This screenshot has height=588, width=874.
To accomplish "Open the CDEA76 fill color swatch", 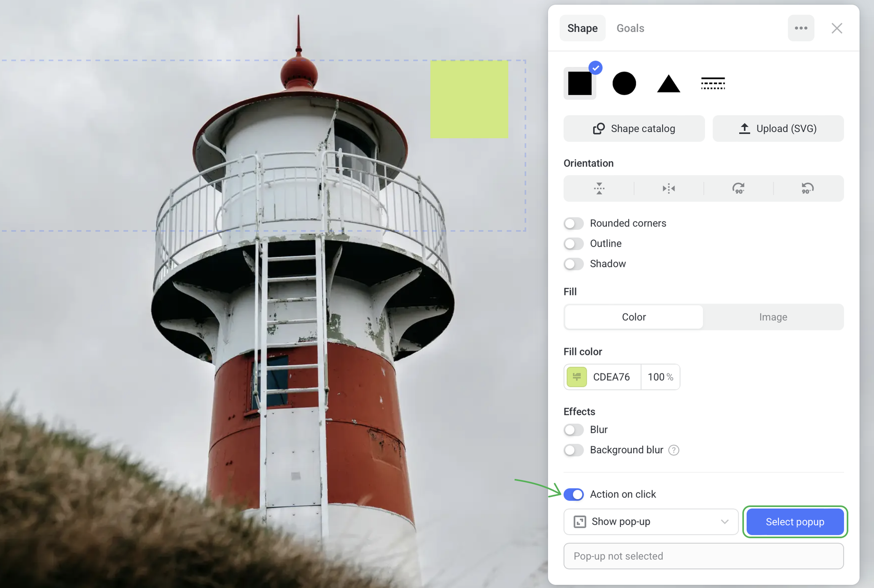I will pos(577,377).
